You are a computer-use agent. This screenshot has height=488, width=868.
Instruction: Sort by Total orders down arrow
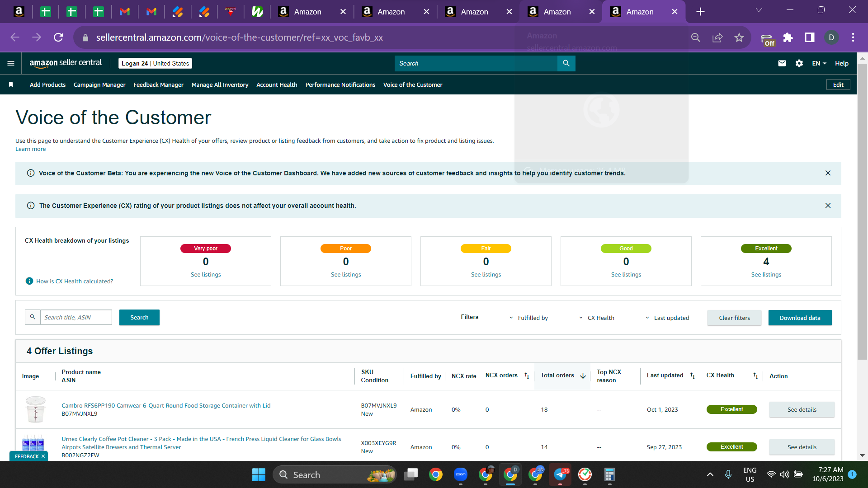click(x=583, y=375)
